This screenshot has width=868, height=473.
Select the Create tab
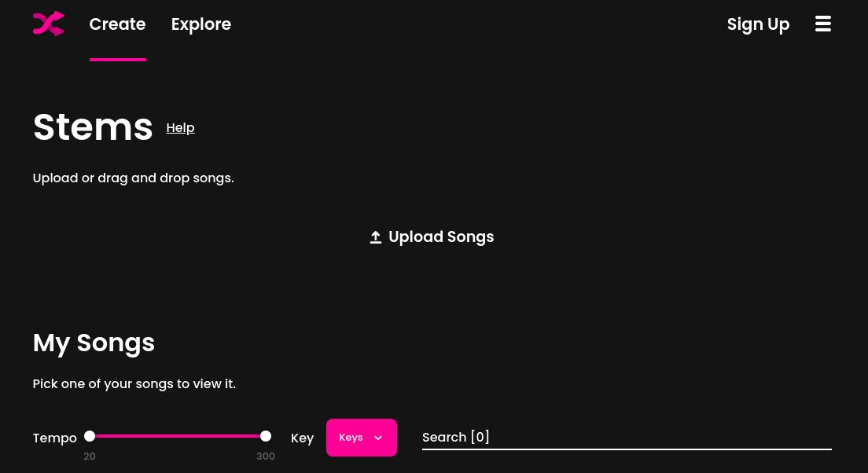click(117, 24)
